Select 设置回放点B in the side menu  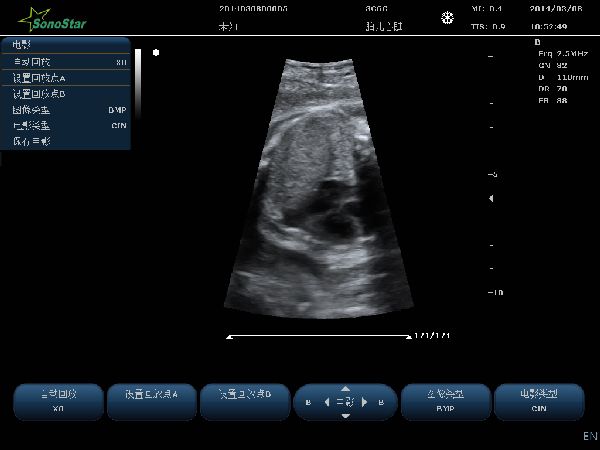(x=66, y=93)
